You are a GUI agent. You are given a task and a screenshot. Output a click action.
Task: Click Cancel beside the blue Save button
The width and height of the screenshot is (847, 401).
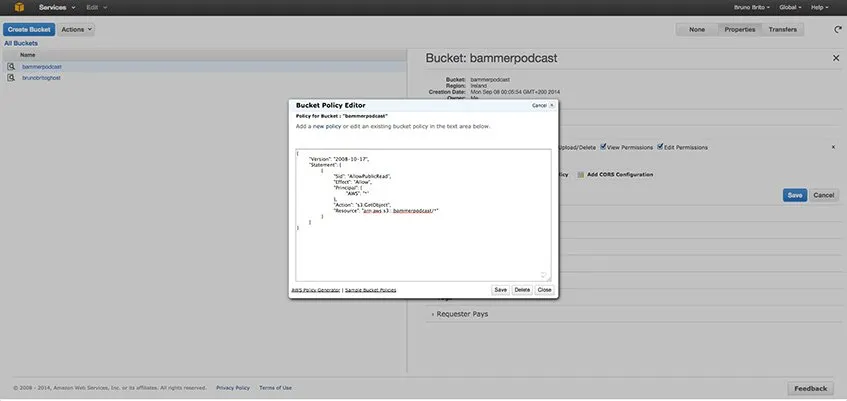[823, 195]
